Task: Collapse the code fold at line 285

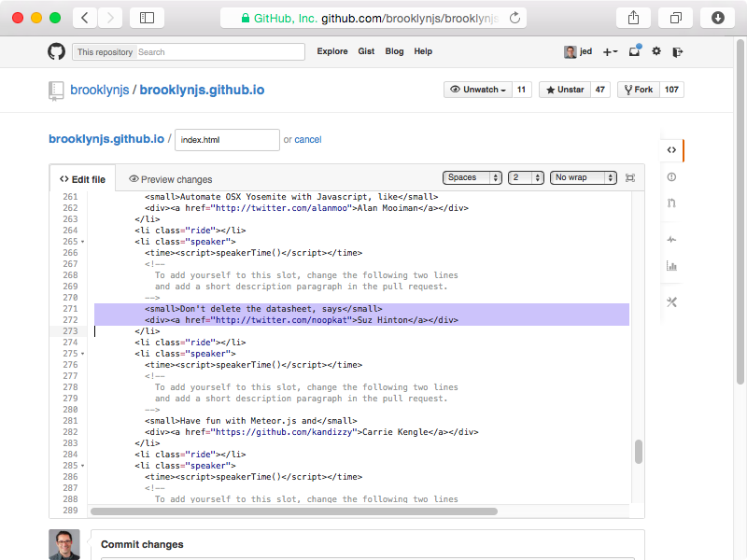Action: pyautogui.click(x=83, y=466)
